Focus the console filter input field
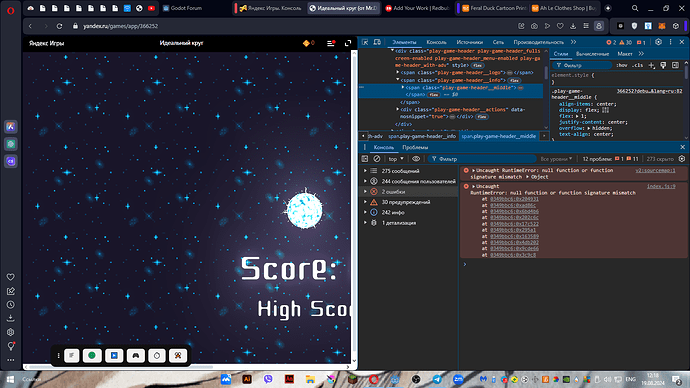 pos(482,159)
